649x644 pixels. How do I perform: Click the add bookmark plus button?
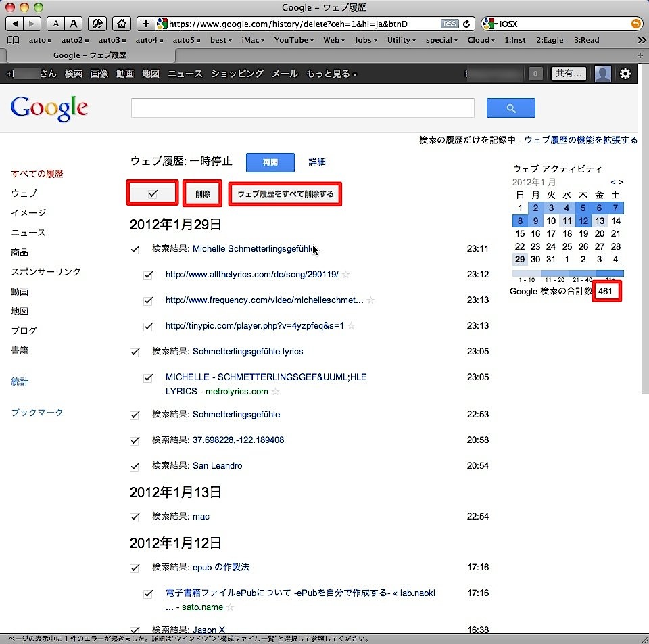click(146, 24)
